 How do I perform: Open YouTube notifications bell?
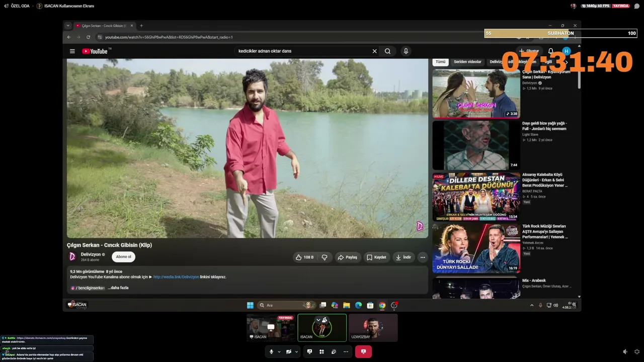[x=551, y=51]
